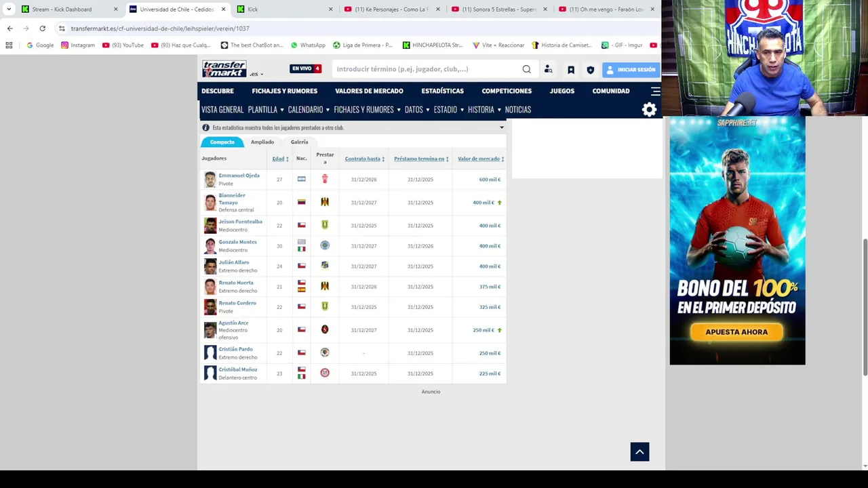This screenshot has width=868, height=488.
Task: Open the Valores de Mercado menu
Action: point(369,91)
